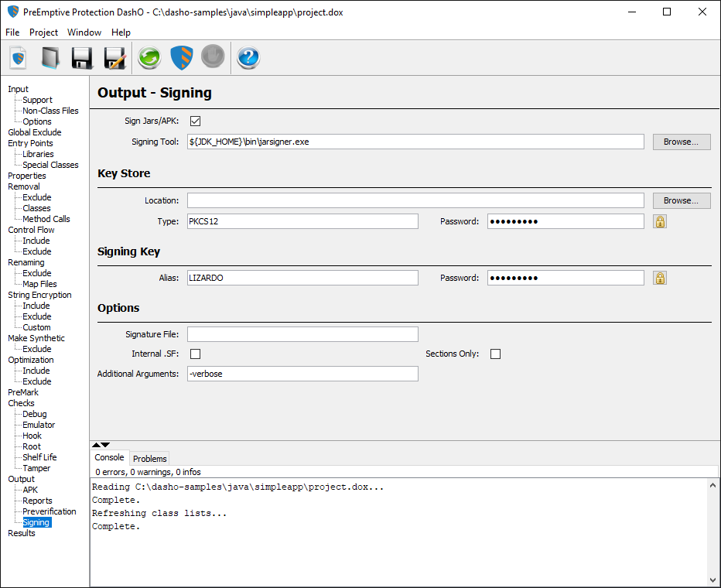Select Map Files under Renaming
Screen dimensions: 721x588
(x=39, y=284)
